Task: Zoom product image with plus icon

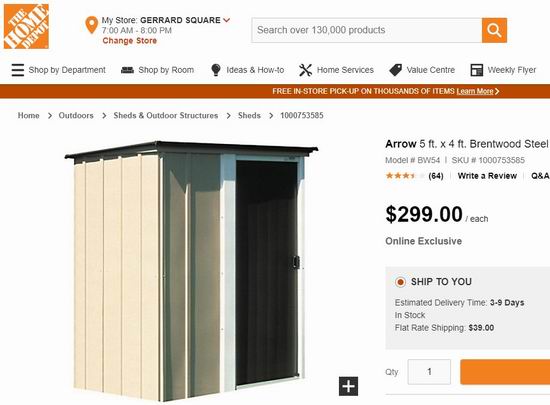Action: point(348,386)
